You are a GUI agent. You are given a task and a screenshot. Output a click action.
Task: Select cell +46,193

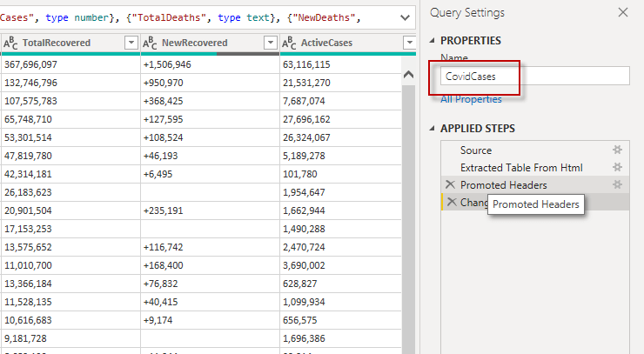click(x=210, y=156)
